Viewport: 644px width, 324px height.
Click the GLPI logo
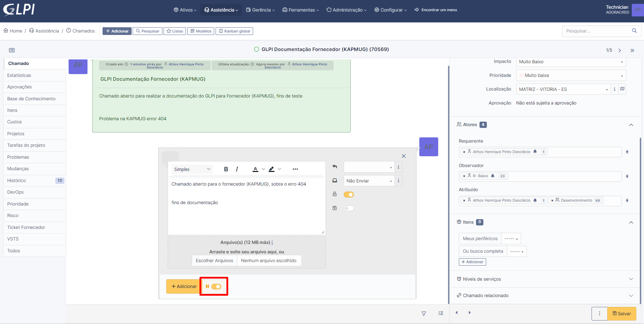click(x=19, y=9)
